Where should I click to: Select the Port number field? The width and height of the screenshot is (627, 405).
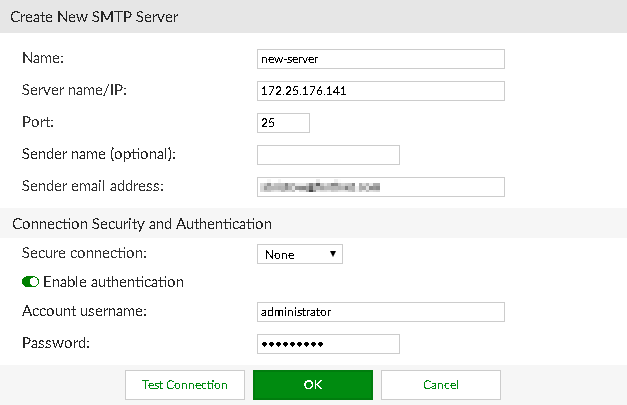(283, 123)
